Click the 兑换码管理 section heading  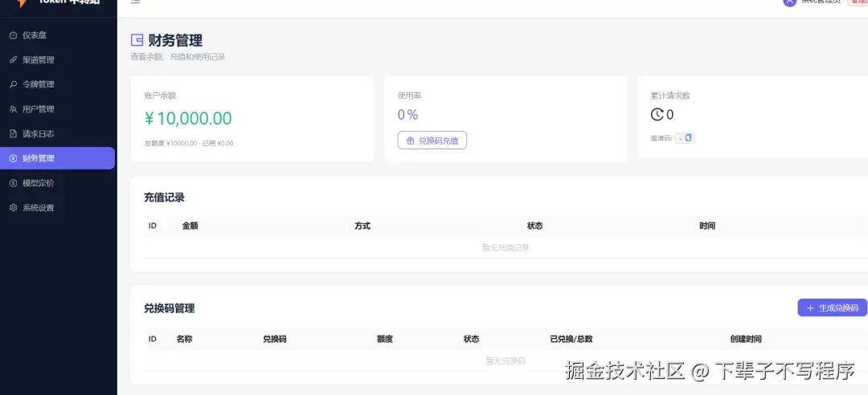(170, 309)
